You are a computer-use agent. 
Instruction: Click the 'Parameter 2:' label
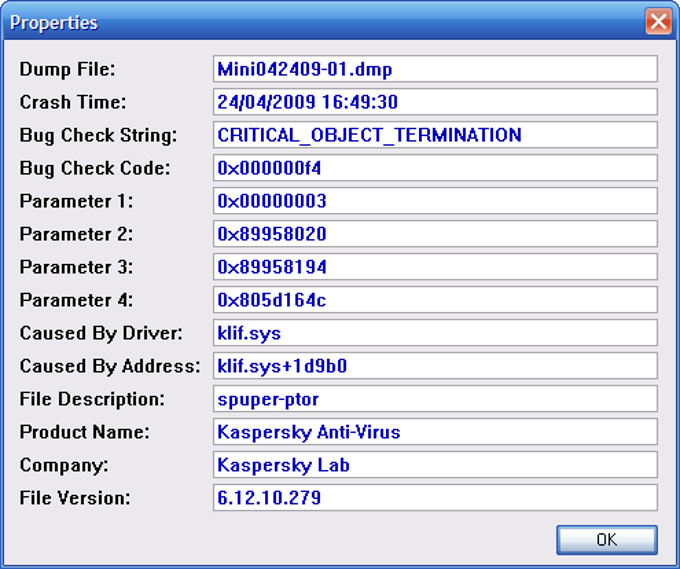[x=76, y=234]
